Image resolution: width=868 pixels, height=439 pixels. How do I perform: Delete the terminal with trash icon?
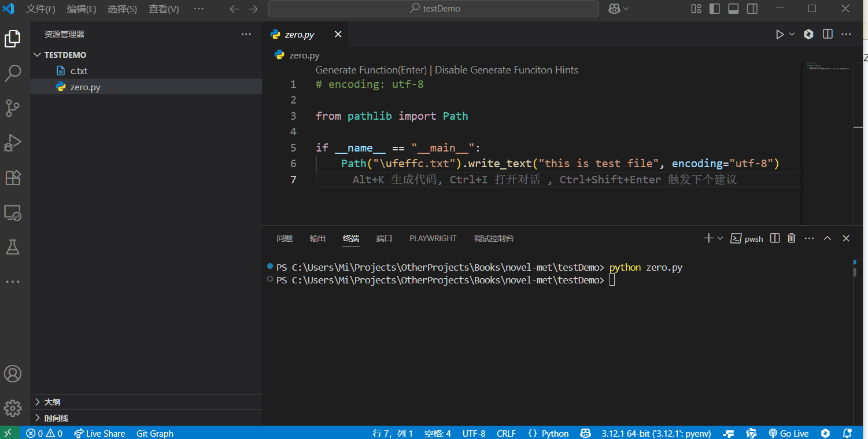792,238
